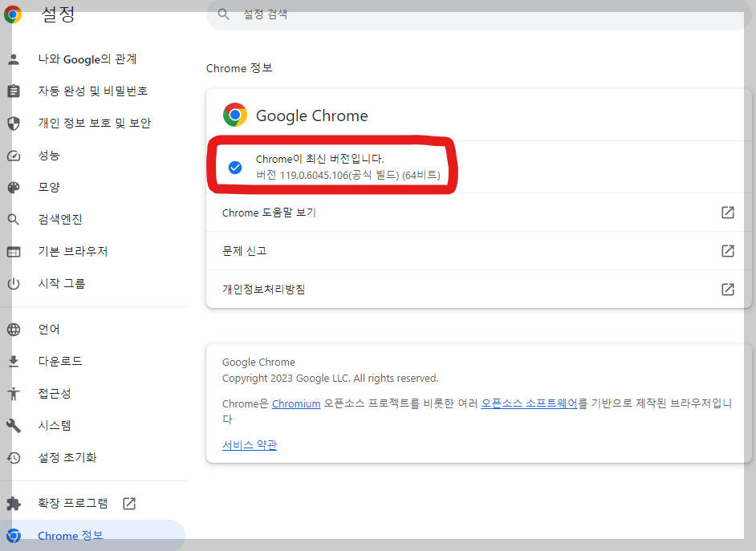Click the puzzle piece icon for 확장 프로그램
This screenshot has width=756, height=551.
(14, 504)
